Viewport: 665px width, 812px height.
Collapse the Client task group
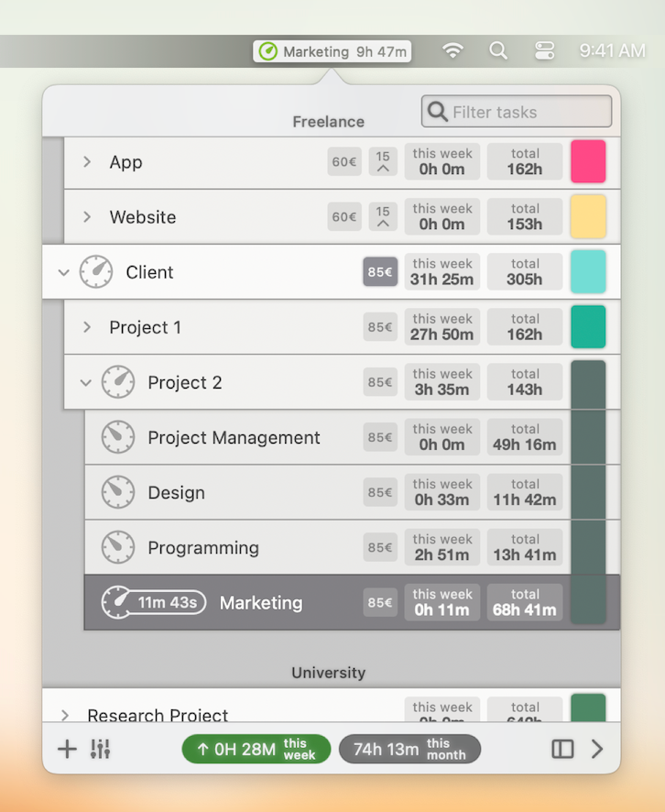63,272
